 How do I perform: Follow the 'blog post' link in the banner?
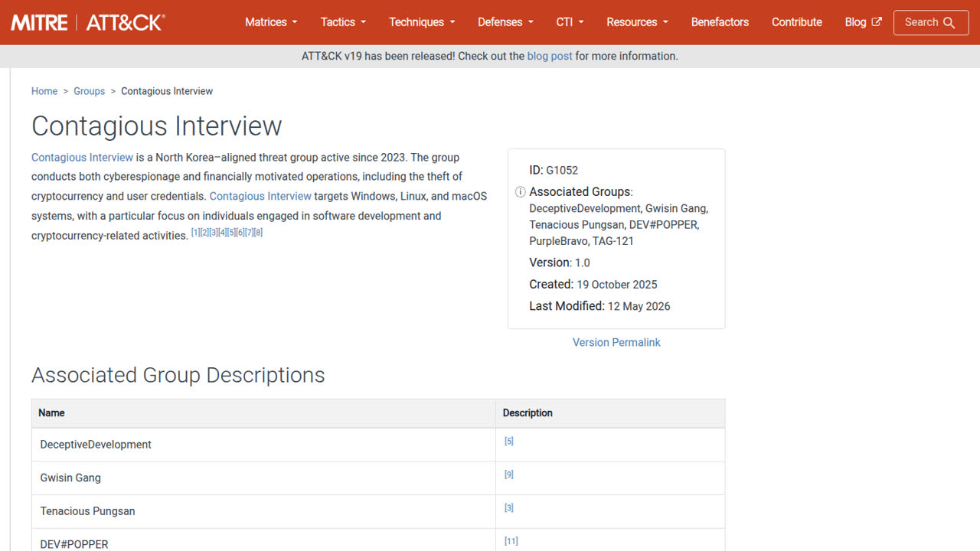(x=550, y=56)
